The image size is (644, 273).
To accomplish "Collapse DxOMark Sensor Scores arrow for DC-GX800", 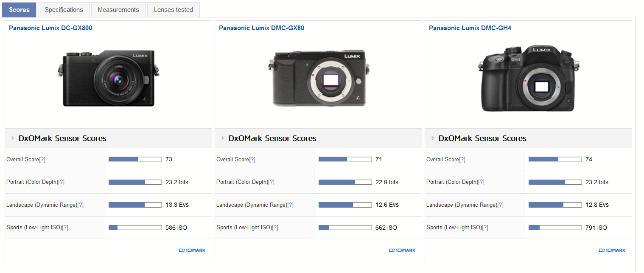I will pyautogui.click(x=13, y=138).
